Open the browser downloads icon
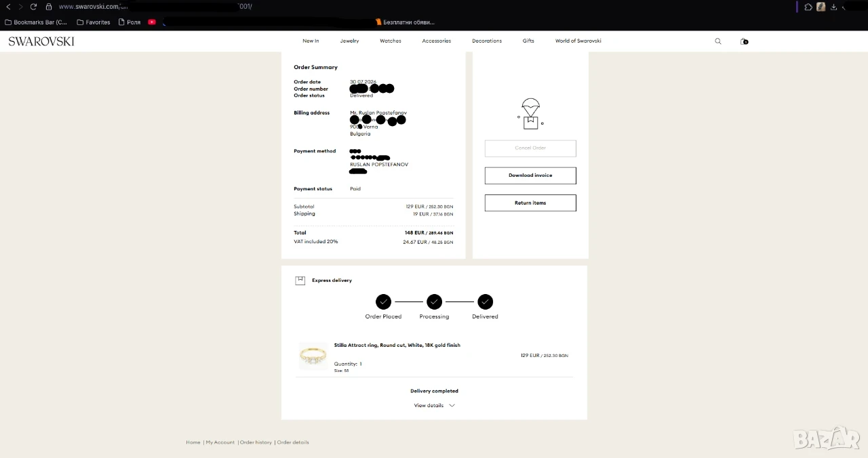Image resolution: width=868 pixels, height=458 pixels. (x=834, y=7)
